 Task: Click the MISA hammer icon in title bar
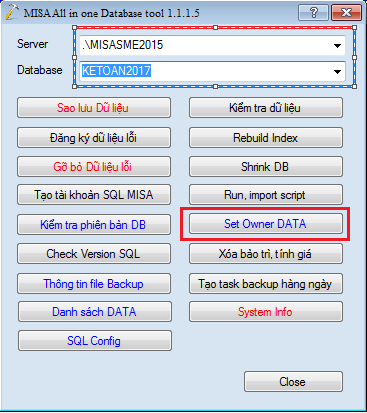click(11, 12)
